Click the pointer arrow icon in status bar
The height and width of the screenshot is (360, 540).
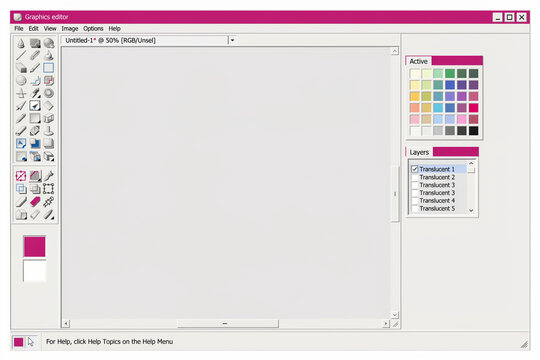[31, 342]
